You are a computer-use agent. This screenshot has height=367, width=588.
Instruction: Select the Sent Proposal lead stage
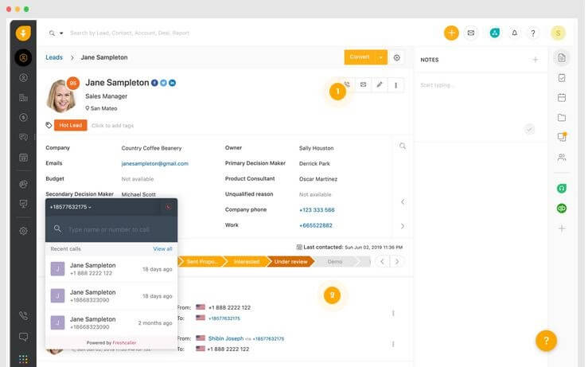pos(201,262)
